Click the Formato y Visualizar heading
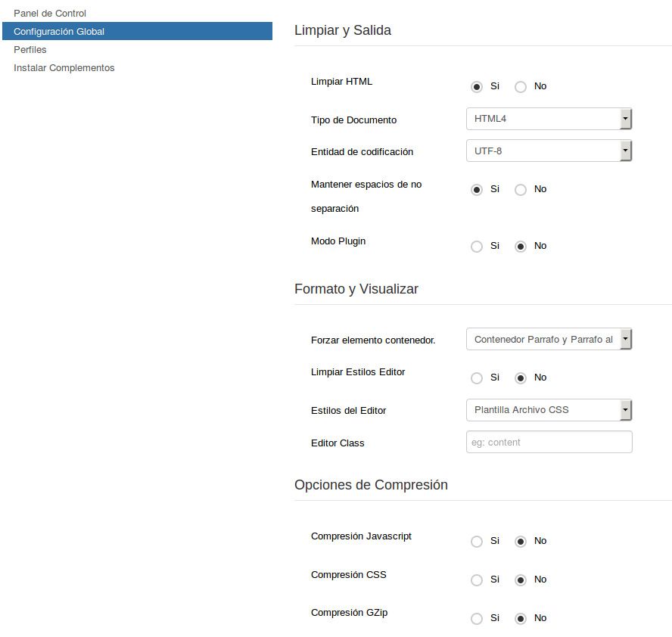This screenshot has width=672, height=637. click(x=356, y=289)
